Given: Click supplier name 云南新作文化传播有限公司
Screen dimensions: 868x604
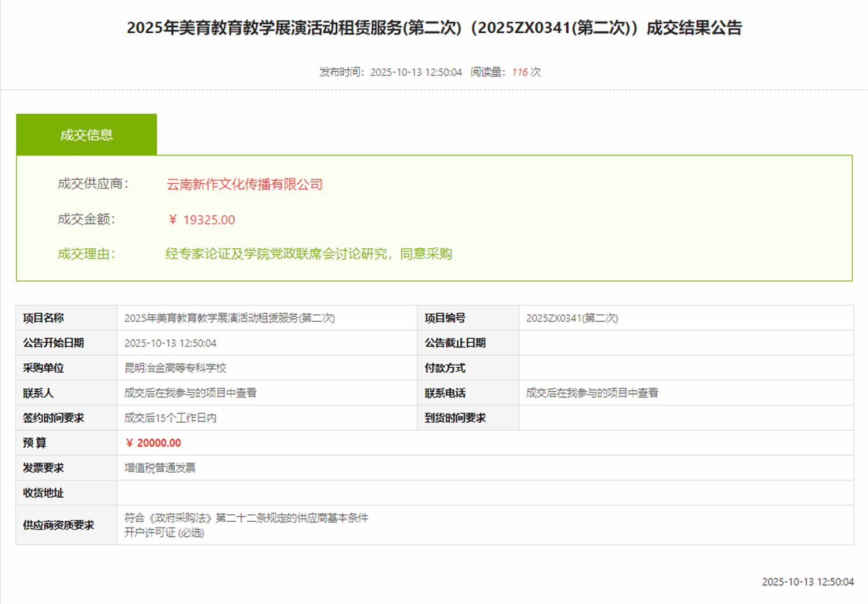Looking at the screenshot, I should (x=245, y=185).
